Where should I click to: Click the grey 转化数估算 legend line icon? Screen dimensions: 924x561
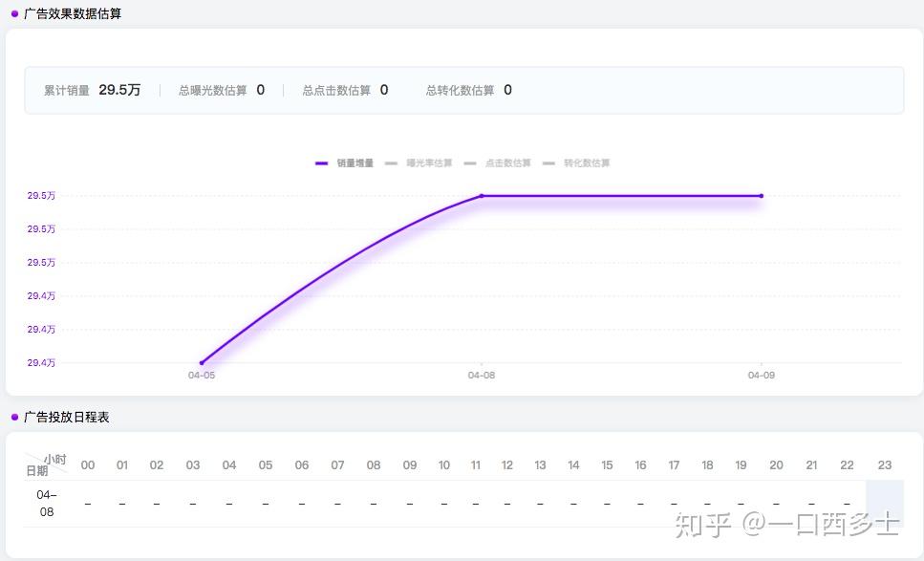pyautogui.click(x=548, y=163)
